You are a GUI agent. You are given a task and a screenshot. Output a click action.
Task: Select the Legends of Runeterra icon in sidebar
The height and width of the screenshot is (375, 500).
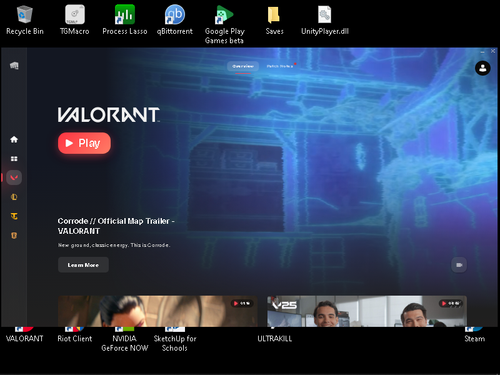pos(14,236)
